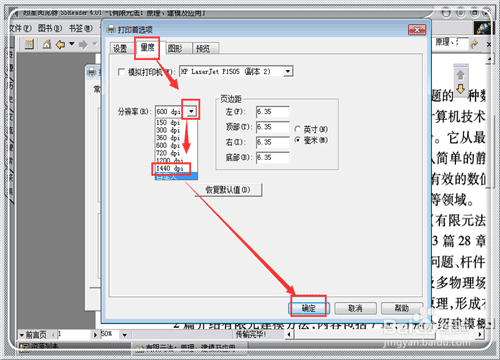Click the 帮助 help button
Screen dimensions: 500x360
click(402, 308)
